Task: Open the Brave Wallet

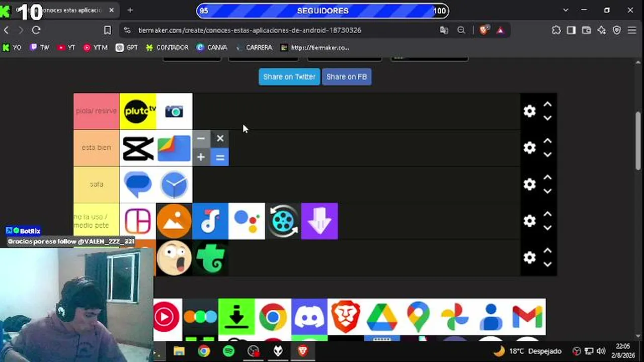Action: (x=586, y=30)
